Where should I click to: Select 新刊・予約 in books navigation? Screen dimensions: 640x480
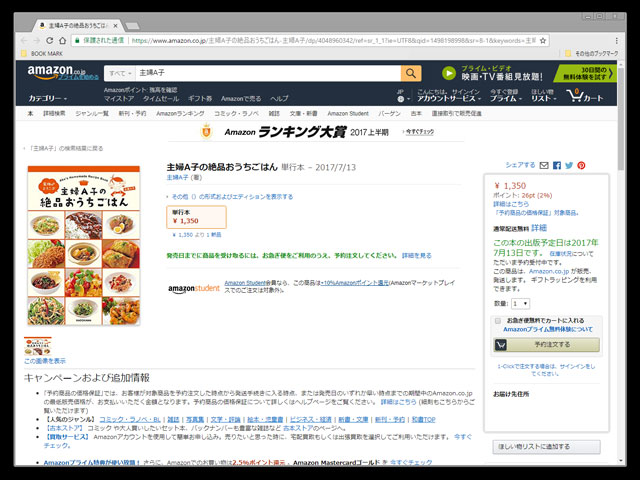[x=132, y=113]
